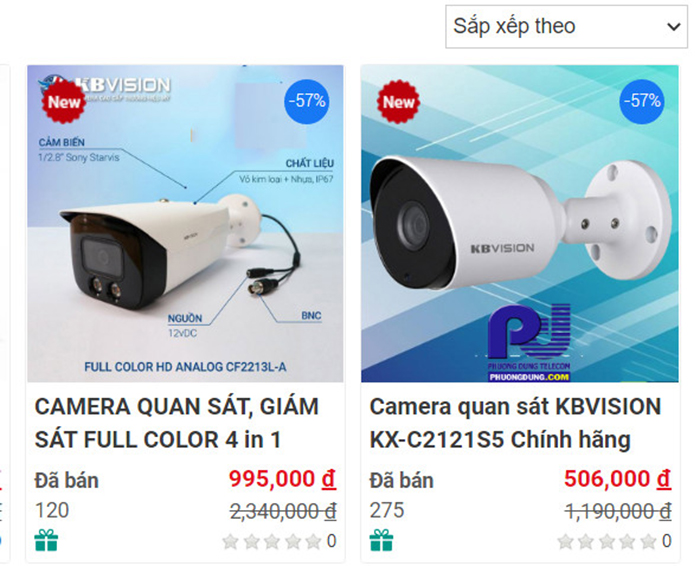
Task: Click the 995,000 đ sale price
Action: (x=282, y=479)
